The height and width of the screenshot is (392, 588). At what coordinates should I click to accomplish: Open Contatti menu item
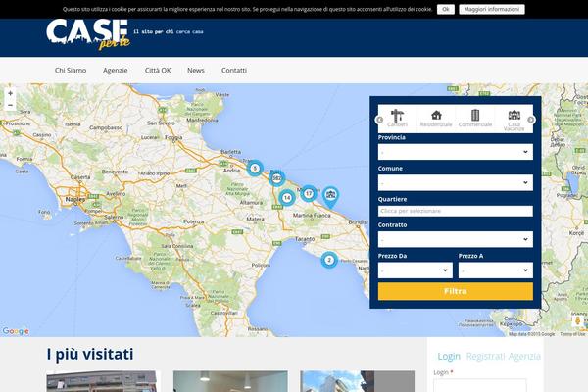point(234,71)
